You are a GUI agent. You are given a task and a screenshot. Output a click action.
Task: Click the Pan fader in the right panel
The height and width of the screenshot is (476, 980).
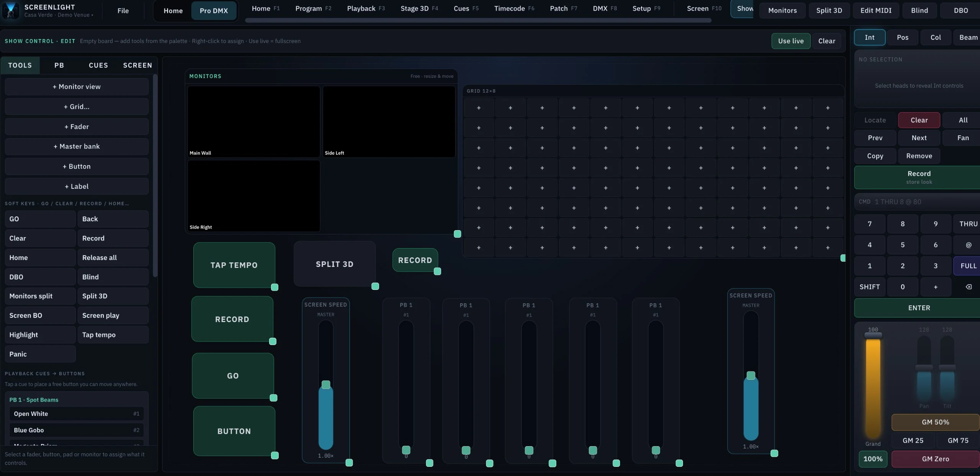pyautogui.click(x=924, y=368)
